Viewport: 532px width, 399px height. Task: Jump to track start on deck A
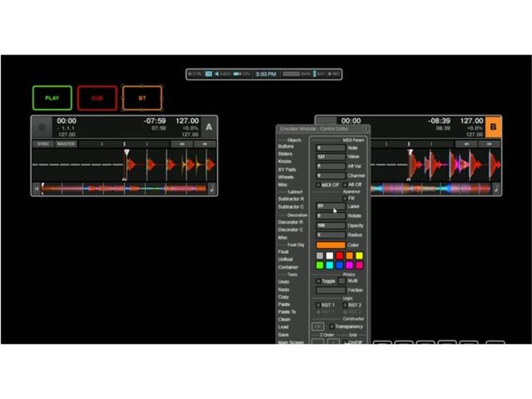(x=37, y=188)
